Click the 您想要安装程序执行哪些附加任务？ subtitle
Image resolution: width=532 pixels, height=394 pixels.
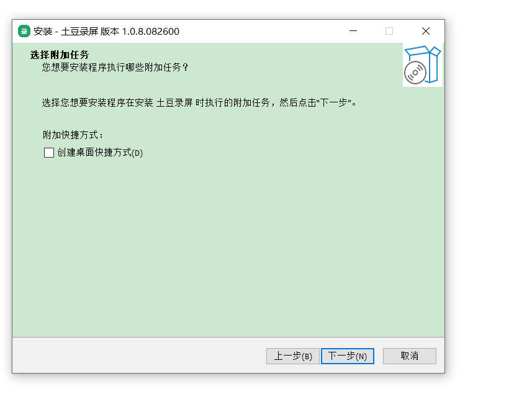(x=115, y=67)
